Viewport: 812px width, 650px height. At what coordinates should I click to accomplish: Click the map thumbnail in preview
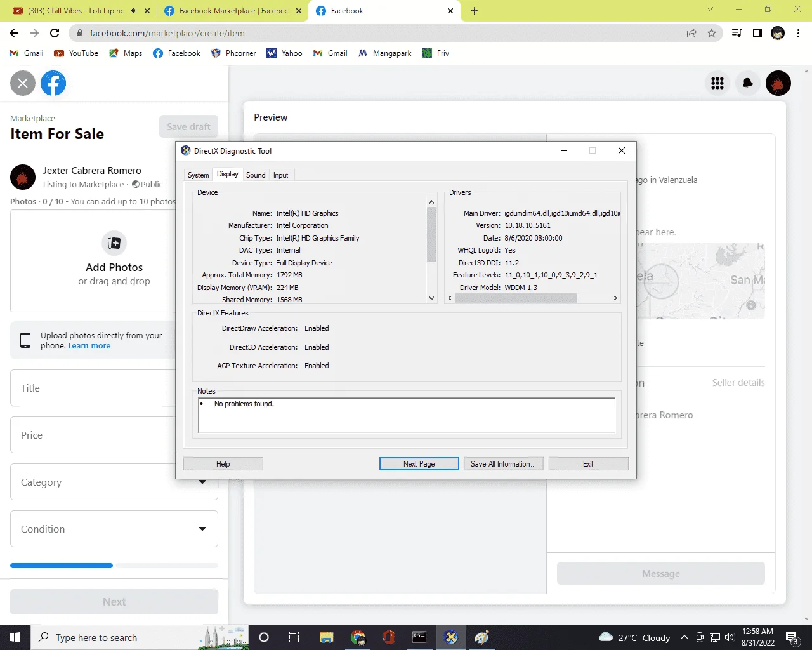pyautogui.click(x=701, y=281)
